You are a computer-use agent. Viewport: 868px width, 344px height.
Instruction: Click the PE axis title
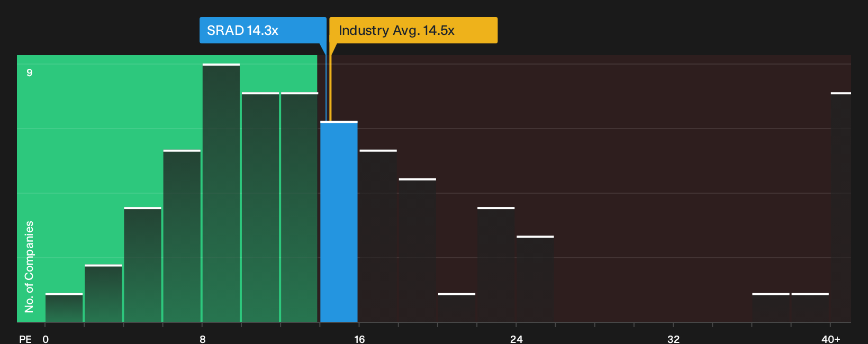(x=25, y=339)
